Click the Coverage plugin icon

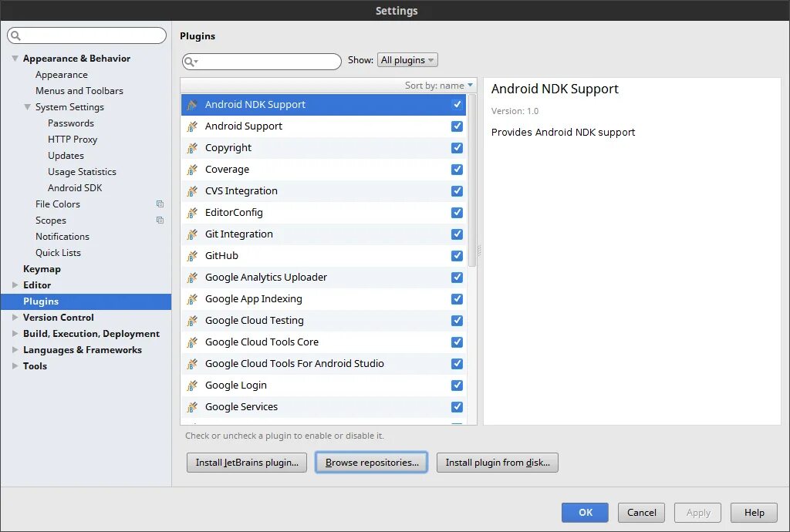point(192,170)
